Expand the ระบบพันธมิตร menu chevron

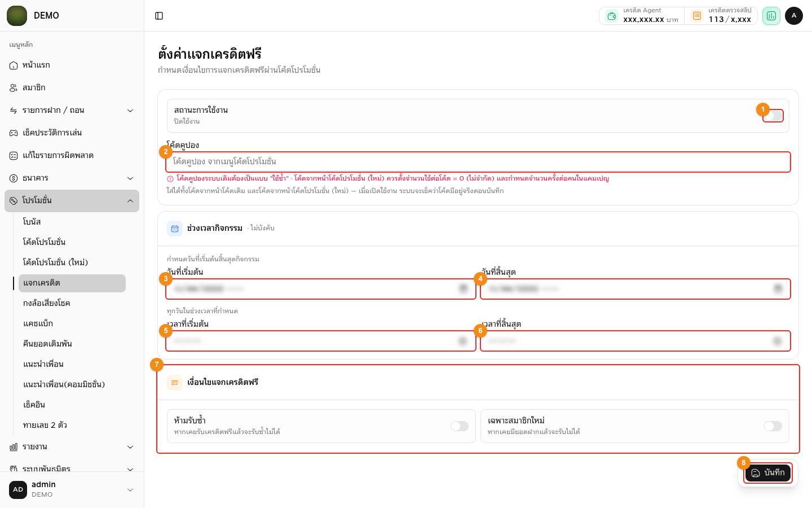(130, 469)
